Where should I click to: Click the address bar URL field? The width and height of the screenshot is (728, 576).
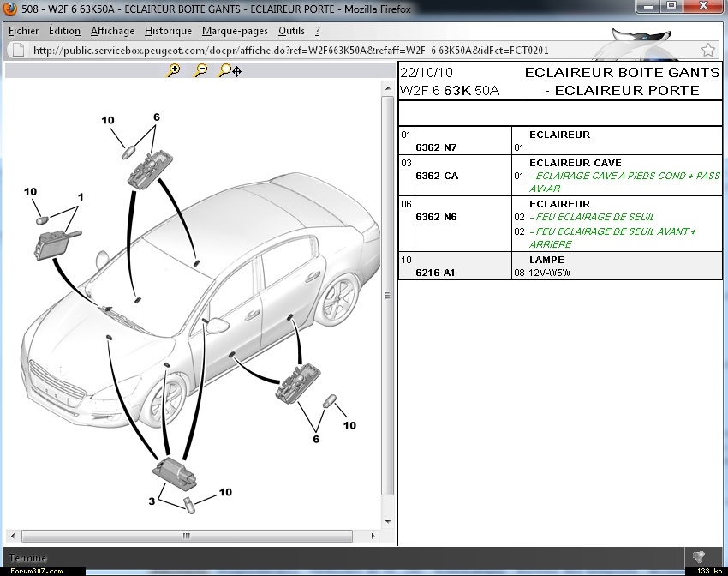click(362, 51)
